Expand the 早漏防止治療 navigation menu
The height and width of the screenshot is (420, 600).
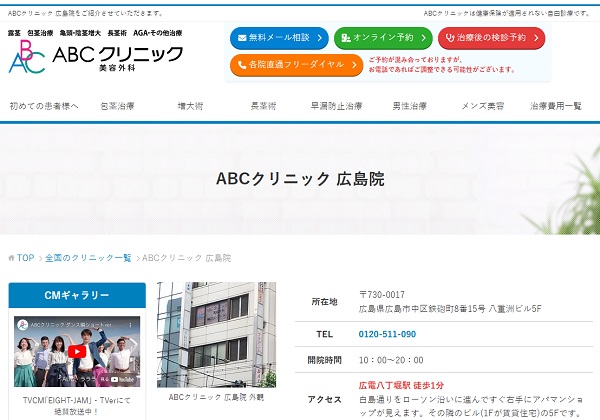(336, 106)
